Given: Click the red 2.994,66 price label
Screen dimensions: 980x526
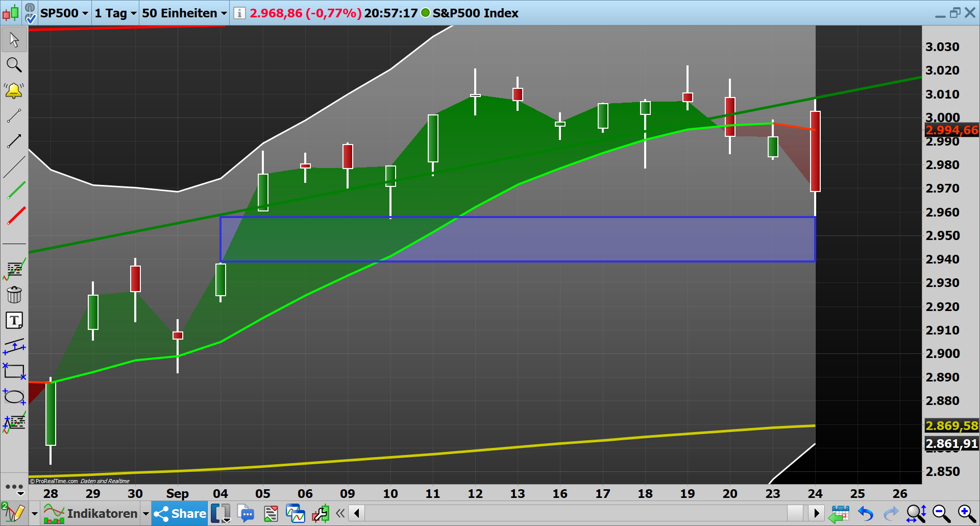Looking at the screenshot, I should coord(952,130).
